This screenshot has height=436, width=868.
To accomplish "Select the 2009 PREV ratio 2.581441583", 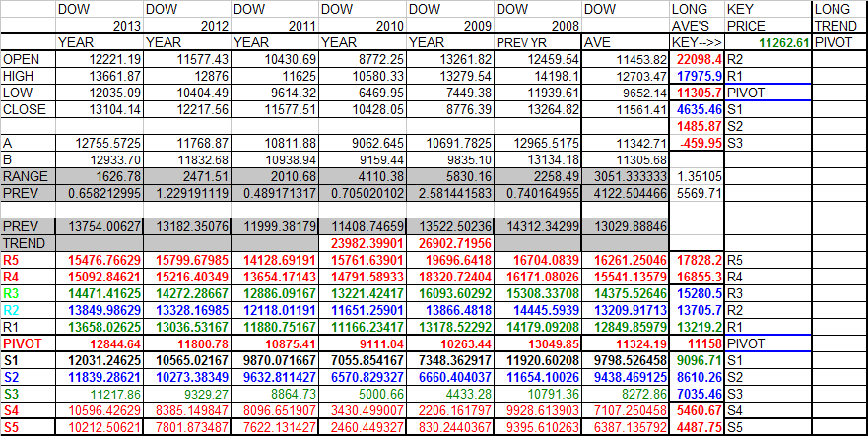I will point(450,193).
